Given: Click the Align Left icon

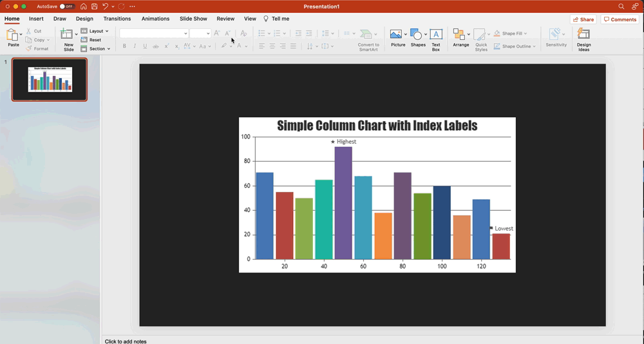Looking at the screenshot, I should pos(261,46).
